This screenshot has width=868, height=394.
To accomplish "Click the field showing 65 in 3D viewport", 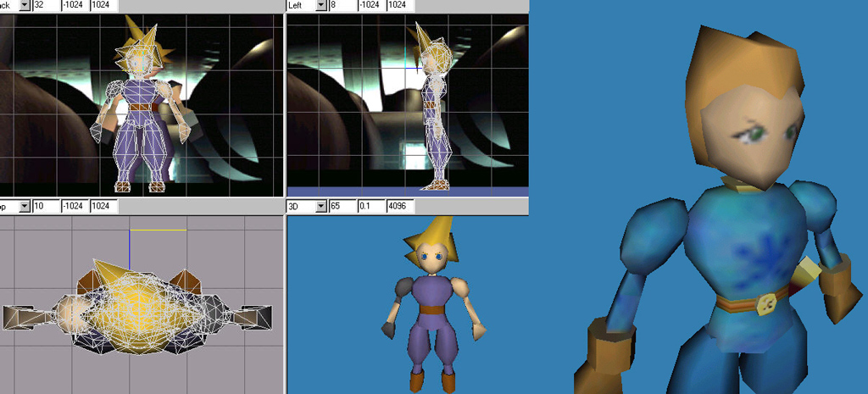I will (342, 207).
